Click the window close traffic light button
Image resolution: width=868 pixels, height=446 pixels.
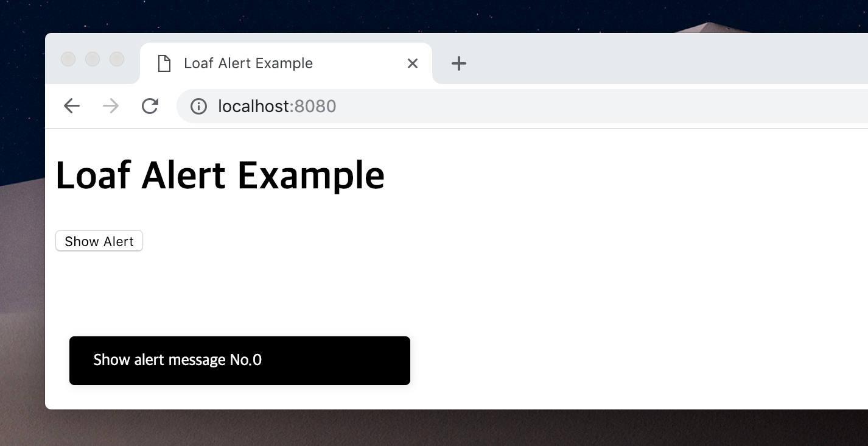pyautogui.click(x=68, y=59)
